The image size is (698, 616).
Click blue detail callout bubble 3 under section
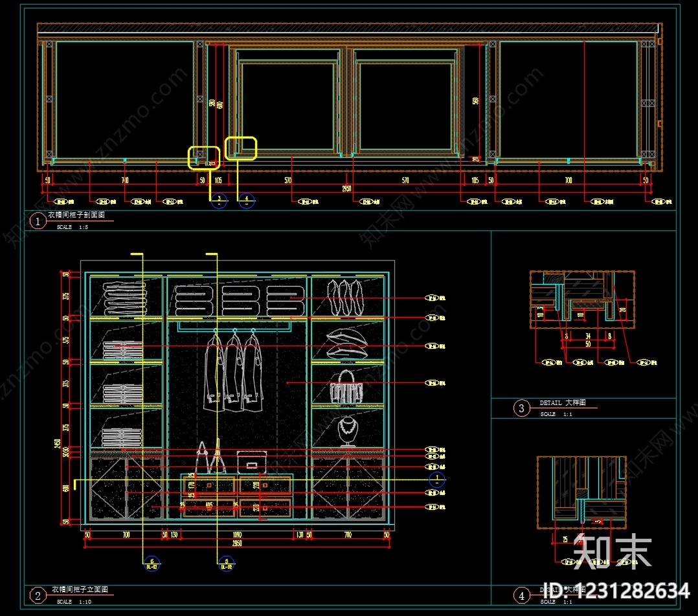219,201
